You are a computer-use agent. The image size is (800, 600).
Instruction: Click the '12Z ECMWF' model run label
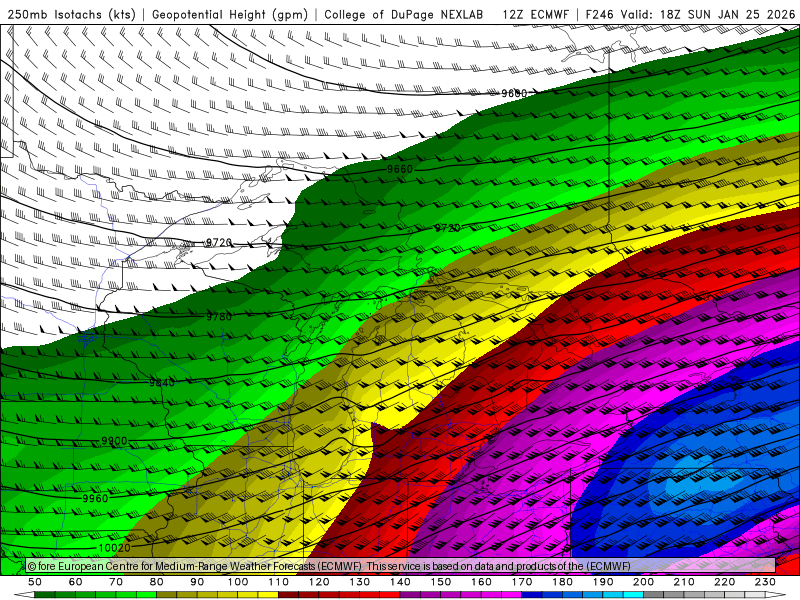535,14
